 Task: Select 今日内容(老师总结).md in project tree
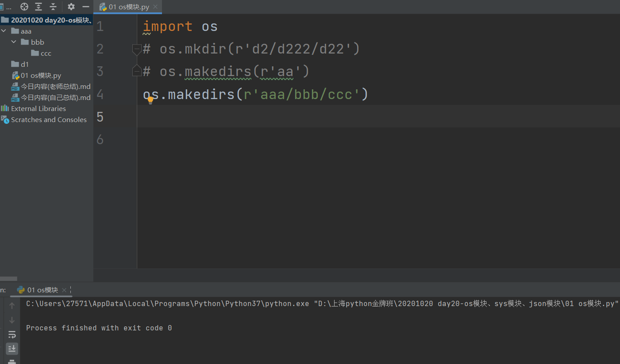[x=55, y=87]
